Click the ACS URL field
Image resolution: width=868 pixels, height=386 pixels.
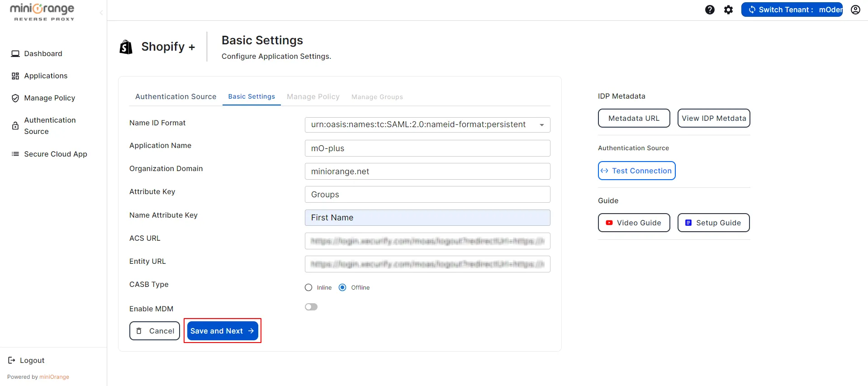point(427,241)
